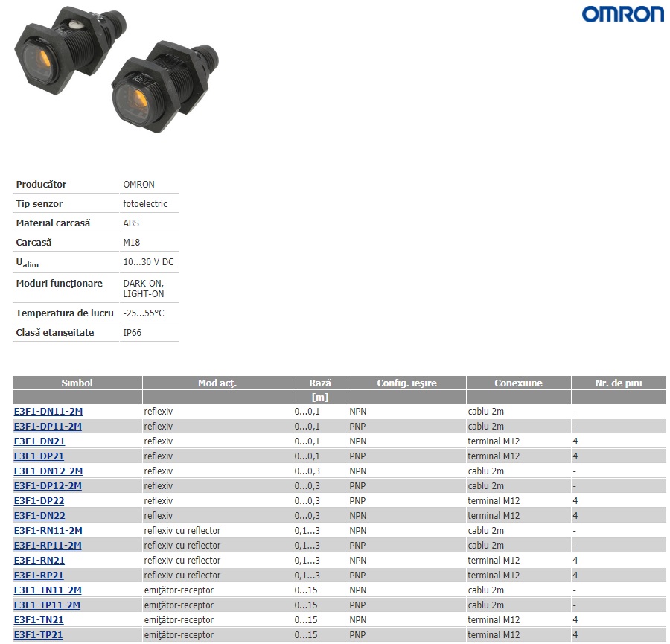
Task: Open the E3F1-TP21 product link
Action: click(39, 635)
